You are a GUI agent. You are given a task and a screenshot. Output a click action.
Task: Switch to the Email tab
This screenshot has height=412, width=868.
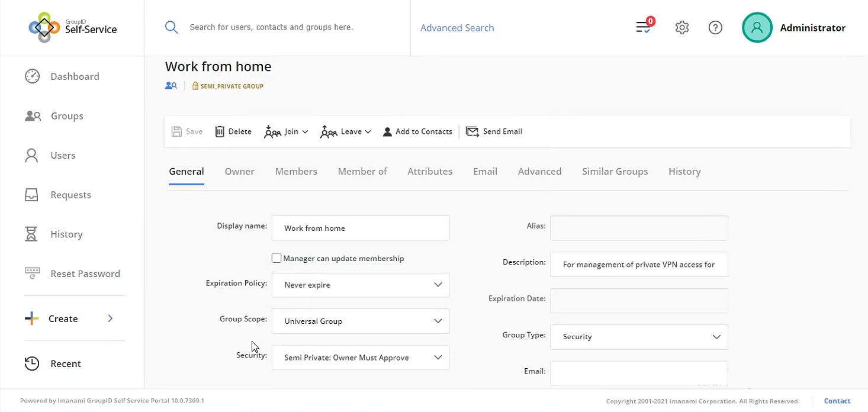485,171
